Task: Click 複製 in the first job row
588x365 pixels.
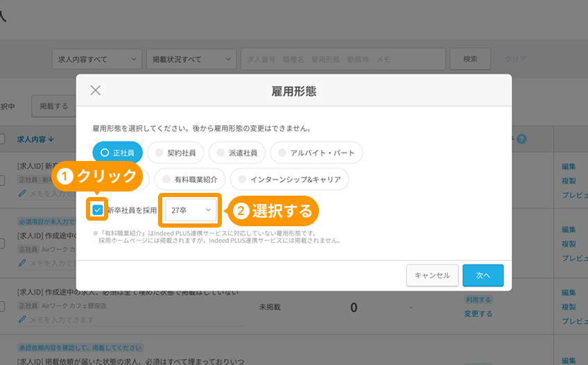Action: tap(569, 181)
